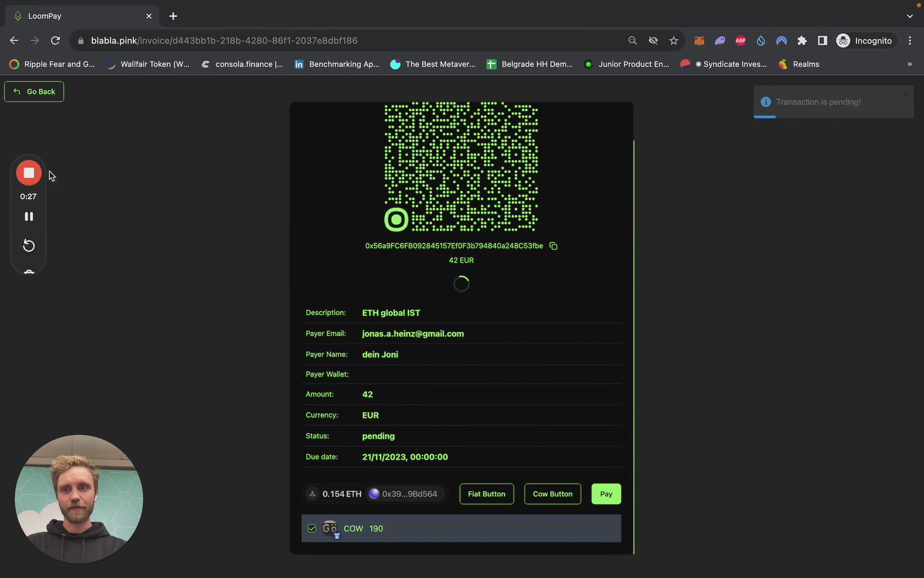Bookmark this page with the star icon
This screenshot has width=924, height=578.
[674, 41]
